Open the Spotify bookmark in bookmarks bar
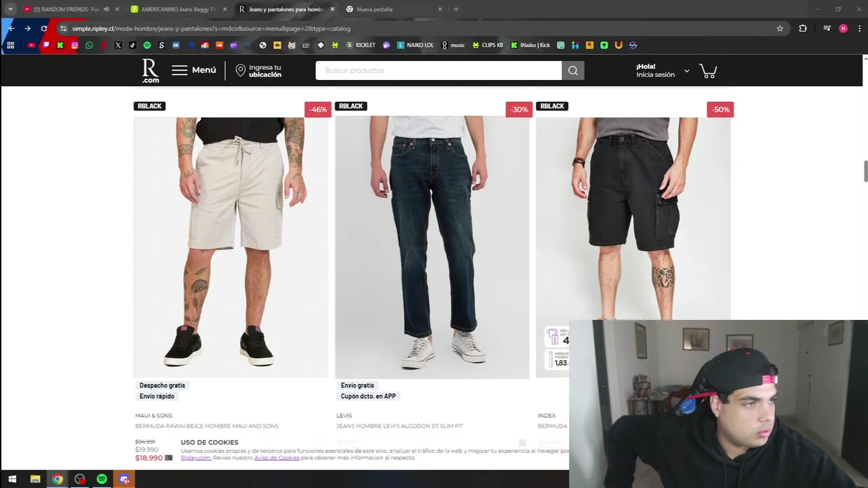The image size is (868, 488). [147, 45]
